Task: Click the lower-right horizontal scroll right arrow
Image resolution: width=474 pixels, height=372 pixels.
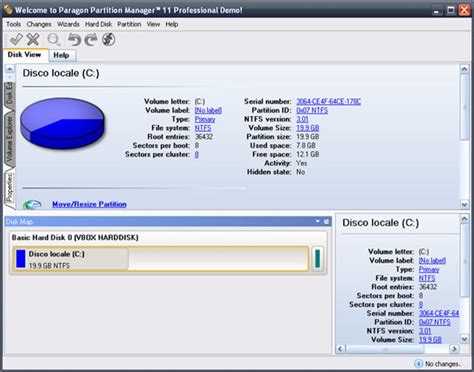Action: [x=454, y=349]
